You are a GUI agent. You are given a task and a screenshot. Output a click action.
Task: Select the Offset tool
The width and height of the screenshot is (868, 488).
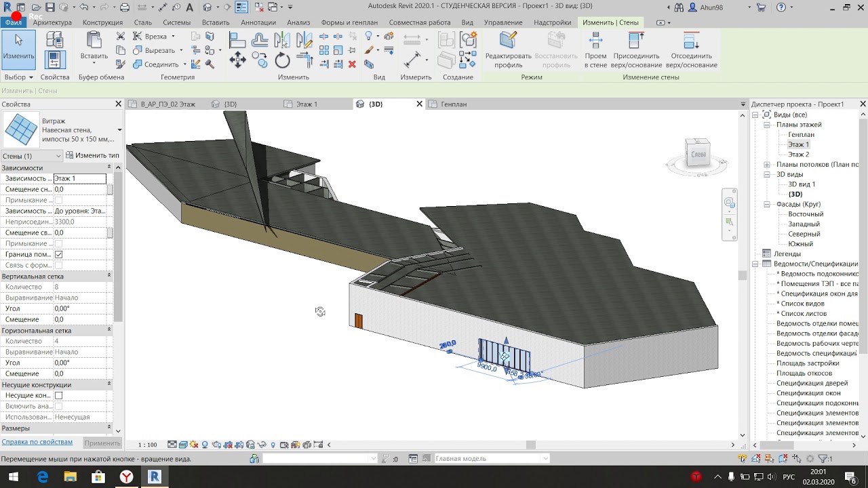[x=260, y=41]
